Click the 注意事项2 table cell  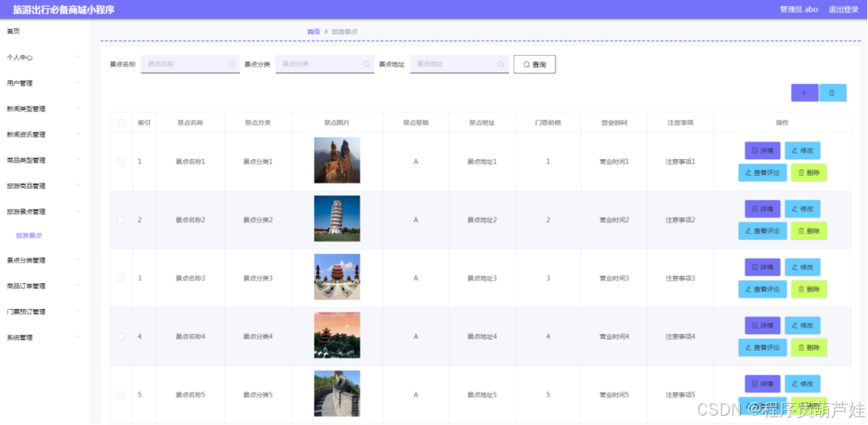coord(681,220)
